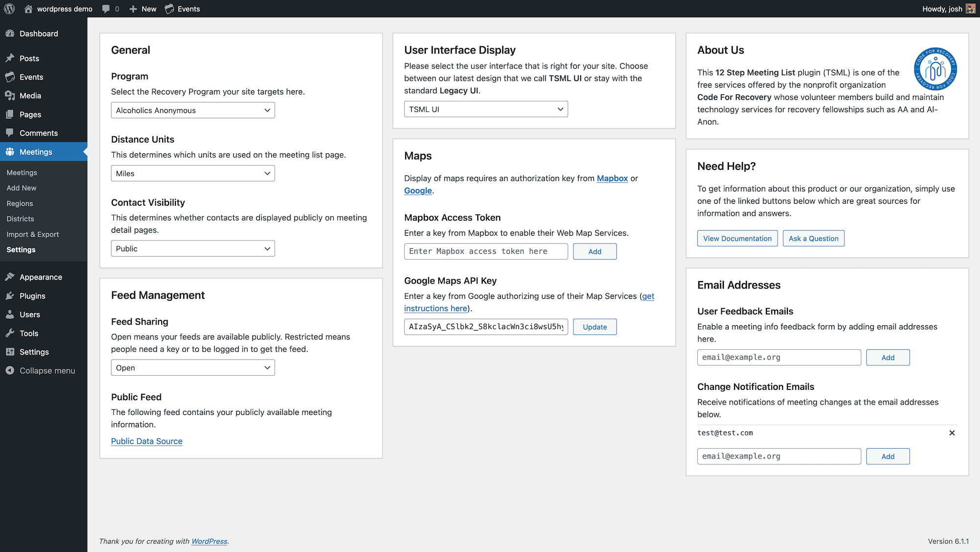Open the Users icon in sidebar
The image size is (980, 552).
[11, 314]
